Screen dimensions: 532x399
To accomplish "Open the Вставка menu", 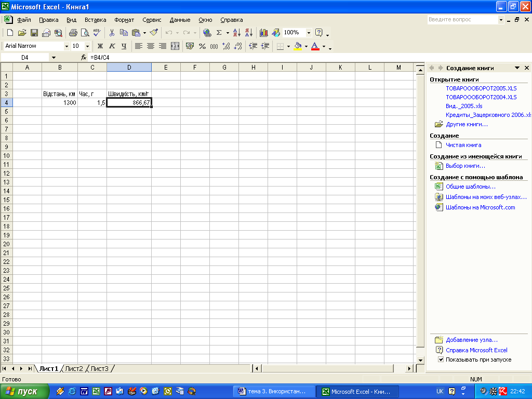I will point(96,20).
